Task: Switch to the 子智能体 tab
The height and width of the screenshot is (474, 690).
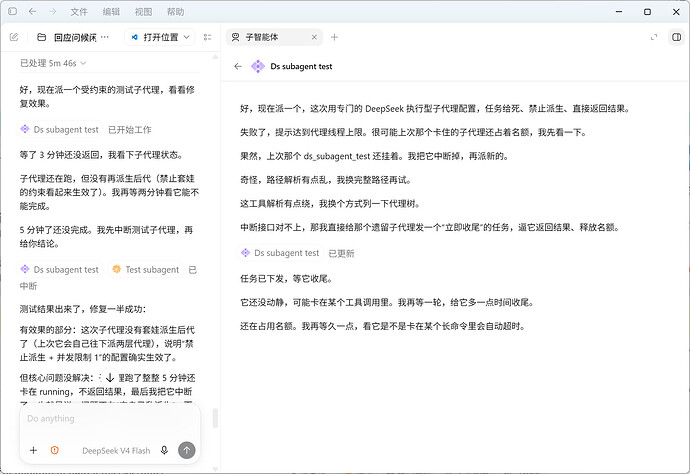Action: (275, 37)
